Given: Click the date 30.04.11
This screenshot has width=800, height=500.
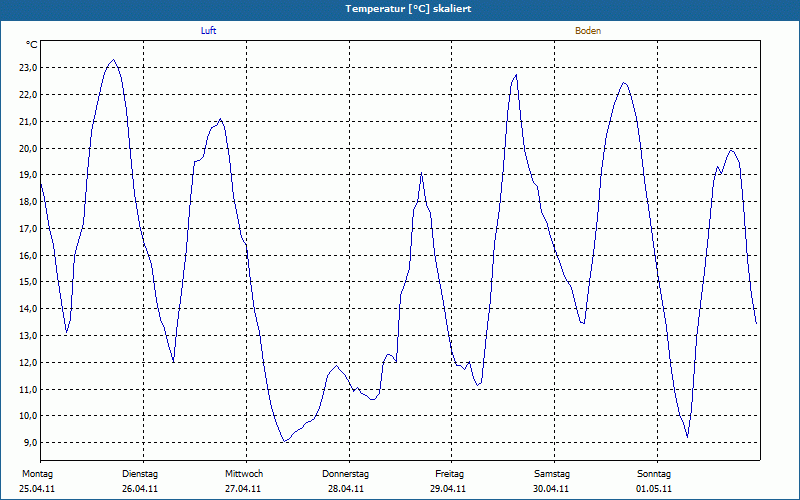Looking at the screenshot, I should click(551, 489).
